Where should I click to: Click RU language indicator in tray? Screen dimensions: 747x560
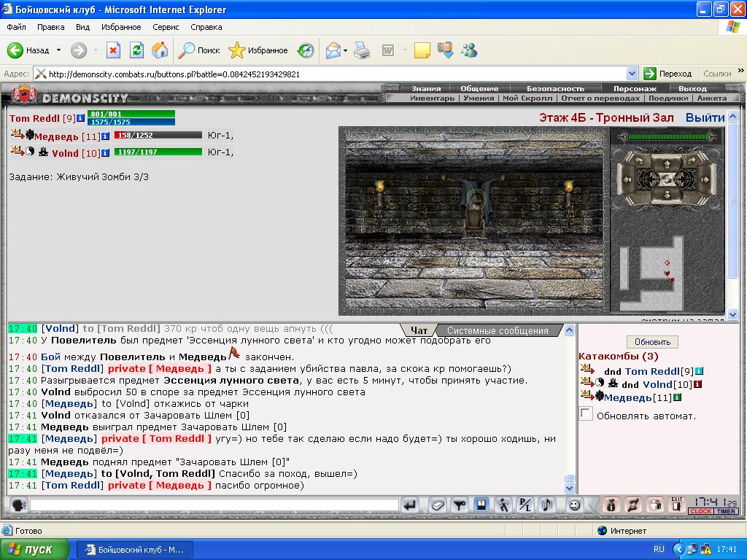point(659,549)
